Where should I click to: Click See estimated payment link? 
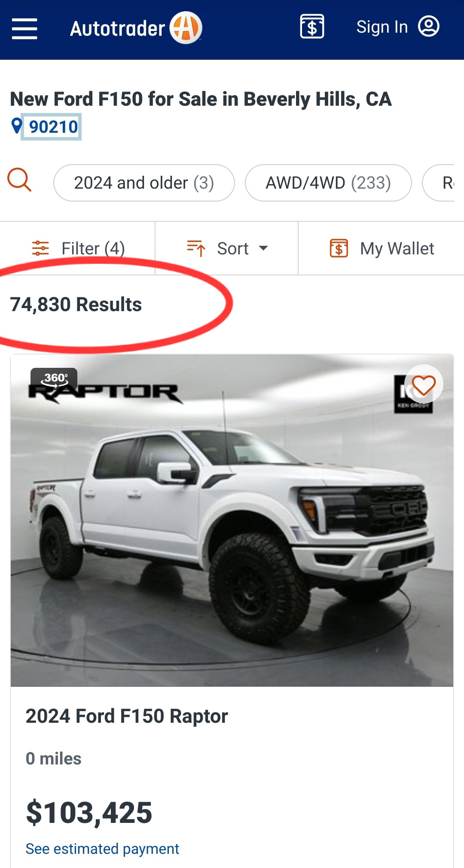(102, 849)
